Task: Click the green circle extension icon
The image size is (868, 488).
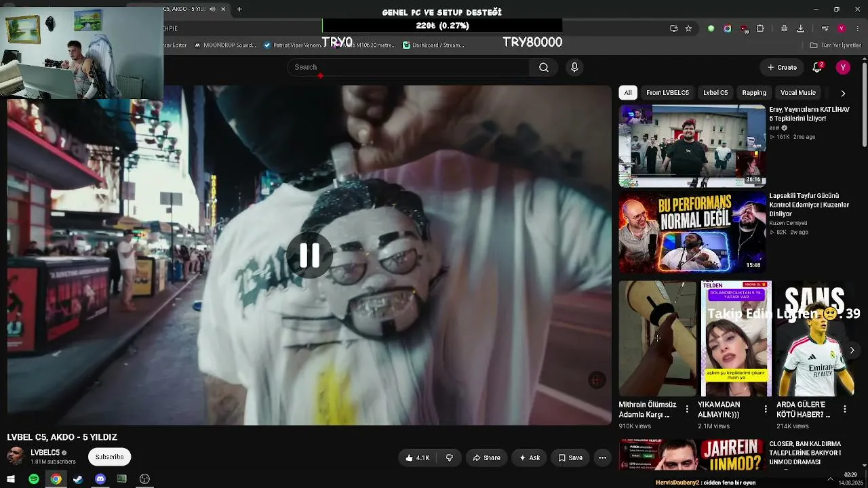Action: 711,28
